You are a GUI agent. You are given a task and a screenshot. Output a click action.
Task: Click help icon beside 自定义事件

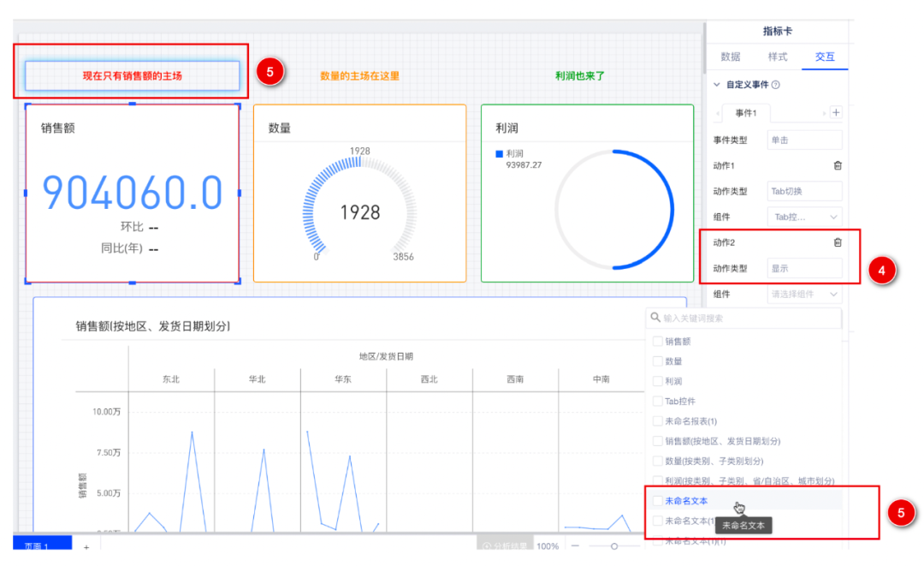(x=776, y=85)
